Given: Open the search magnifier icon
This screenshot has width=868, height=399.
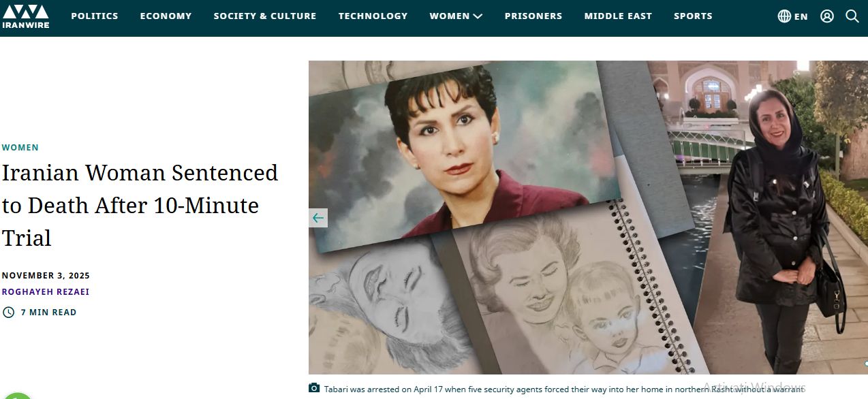Looking at the screenshot, I should 852,16.
